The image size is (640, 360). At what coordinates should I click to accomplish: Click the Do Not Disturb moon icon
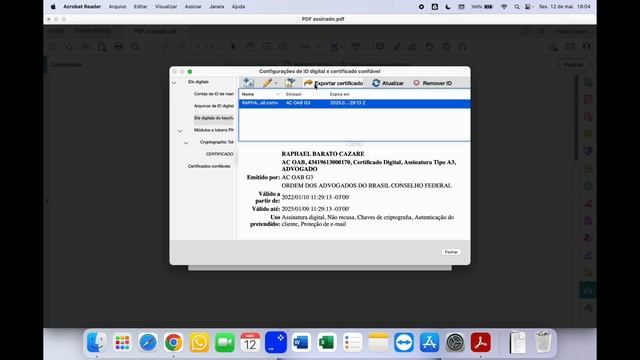[x=448, y=7]
